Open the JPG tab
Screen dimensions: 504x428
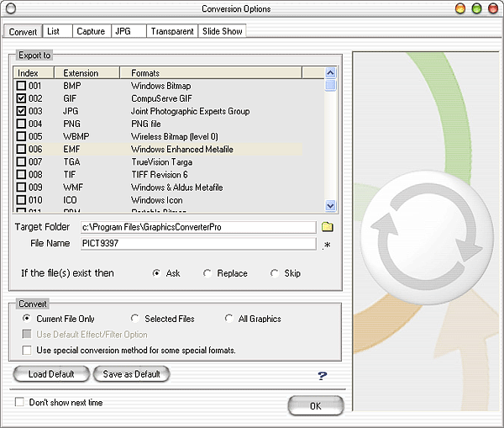pos(129,31)
